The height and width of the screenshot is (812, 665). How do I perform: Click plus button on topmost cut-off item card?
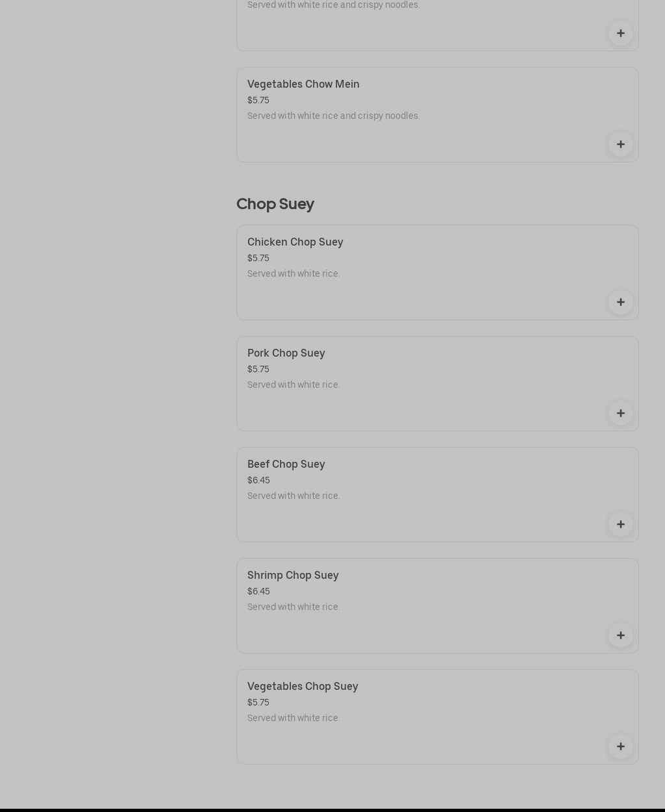(x=620, y=33)
